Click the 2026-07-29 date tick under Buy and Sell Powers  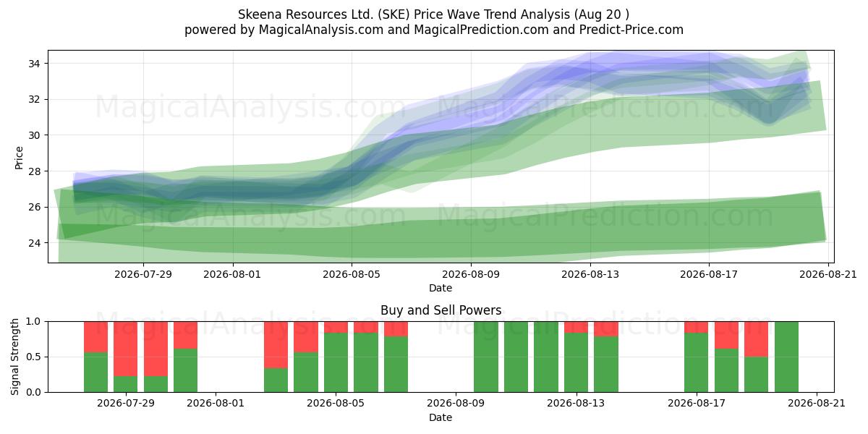pos(126,404)
